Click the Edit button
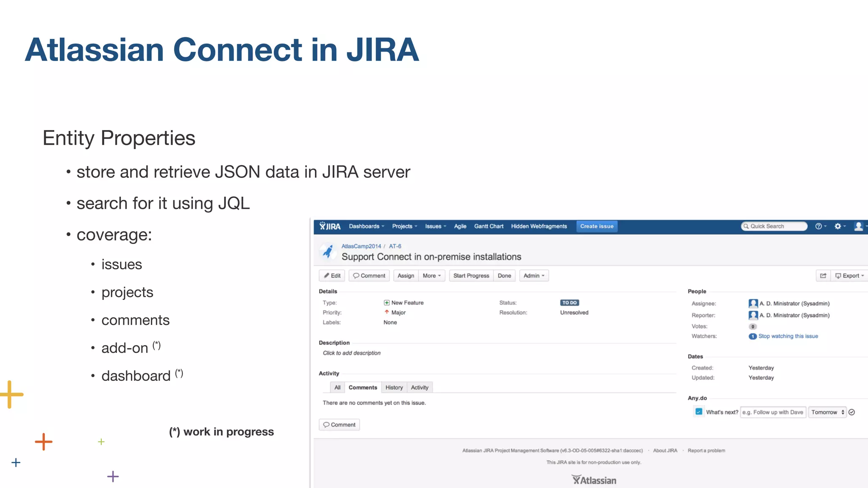The height and width of the screenshot is (488, 868). pos(332,276)
